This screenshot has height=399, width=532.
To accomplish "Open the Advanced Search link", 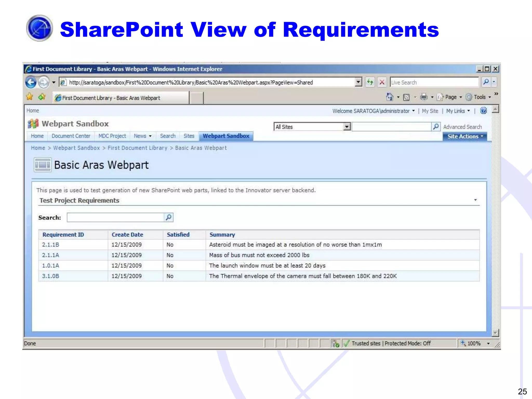I will coord(462,127).
